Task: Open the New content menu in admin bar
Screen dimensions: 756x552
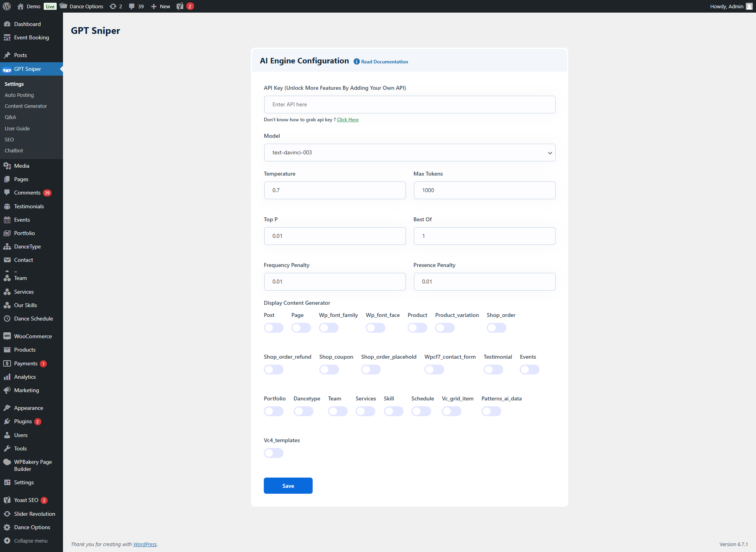Action: (161, 6)
